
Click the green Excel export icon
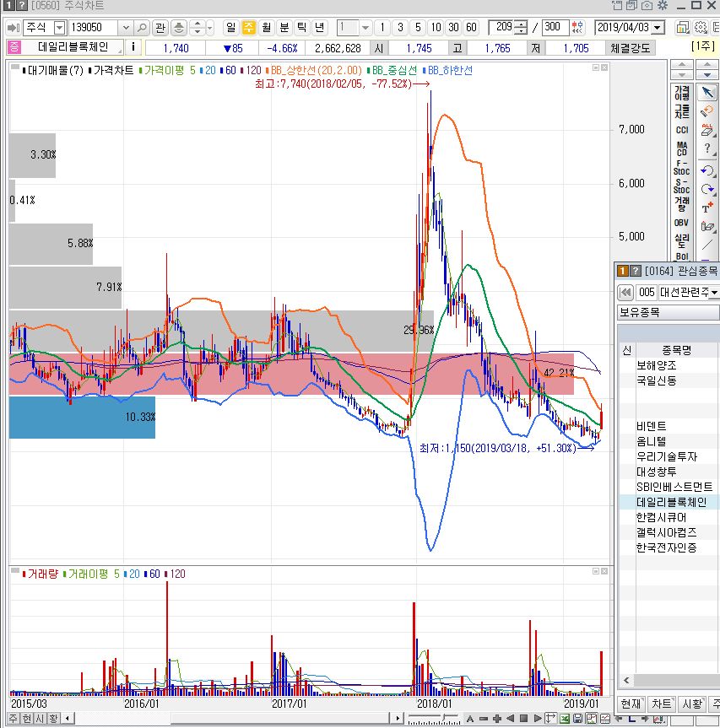[565, 719]
